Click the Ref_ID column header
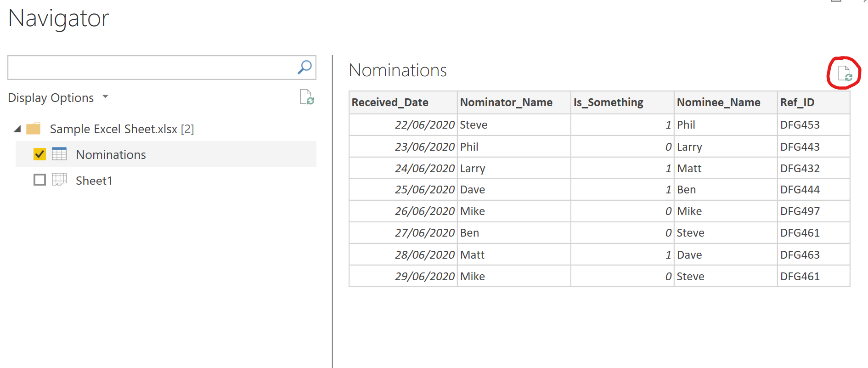Screen dimensions: 868x368 [x=814, y=102]
